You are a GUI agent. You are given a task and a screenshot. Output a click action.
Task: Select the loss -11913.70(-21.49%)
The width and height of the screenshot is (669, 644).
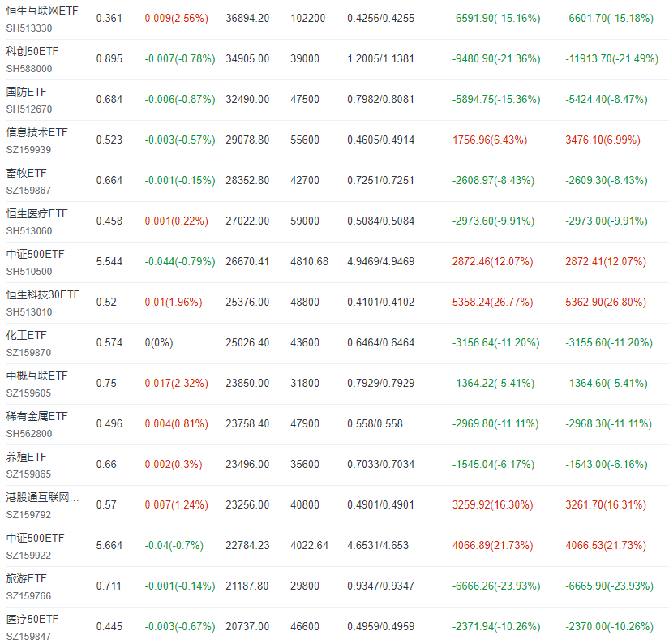click(x=611, y=59)
